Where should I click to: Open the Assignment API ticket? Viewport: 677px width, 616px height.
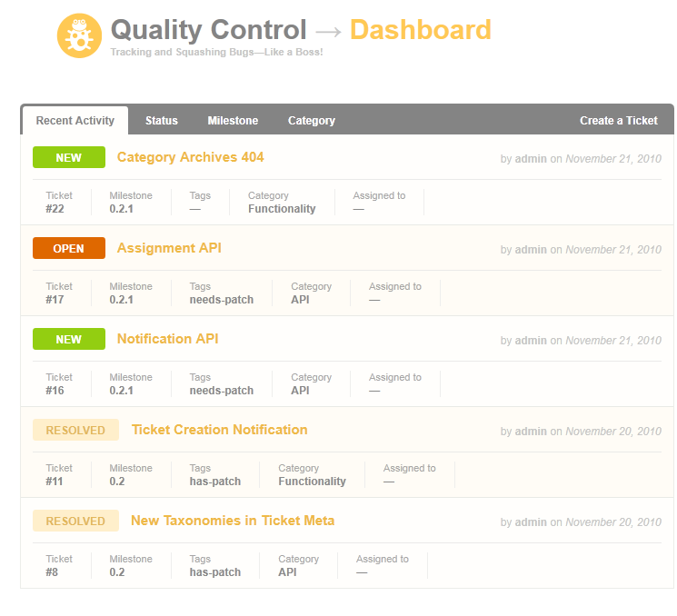coord(169,248)
